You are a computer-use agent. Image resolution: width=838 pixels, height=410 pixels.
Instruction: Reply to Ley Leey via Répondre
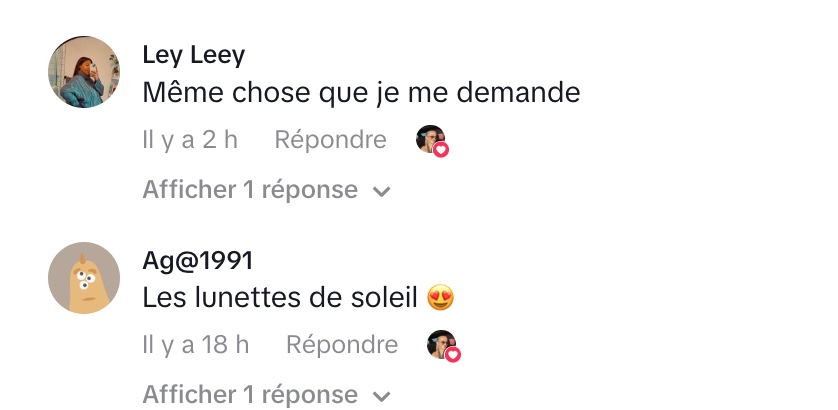click(x=330, y=140)
